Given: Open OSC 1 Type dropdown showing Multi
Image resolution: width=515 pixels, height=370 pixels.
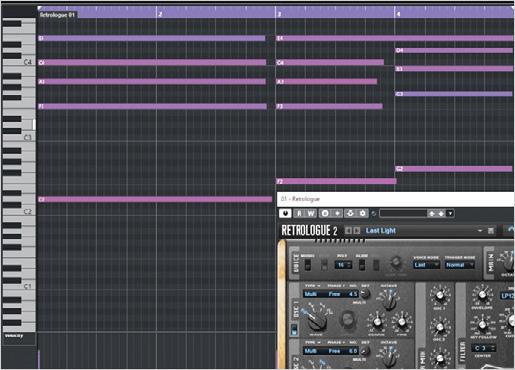Looking at the screenshot, I should click(311, 294).
